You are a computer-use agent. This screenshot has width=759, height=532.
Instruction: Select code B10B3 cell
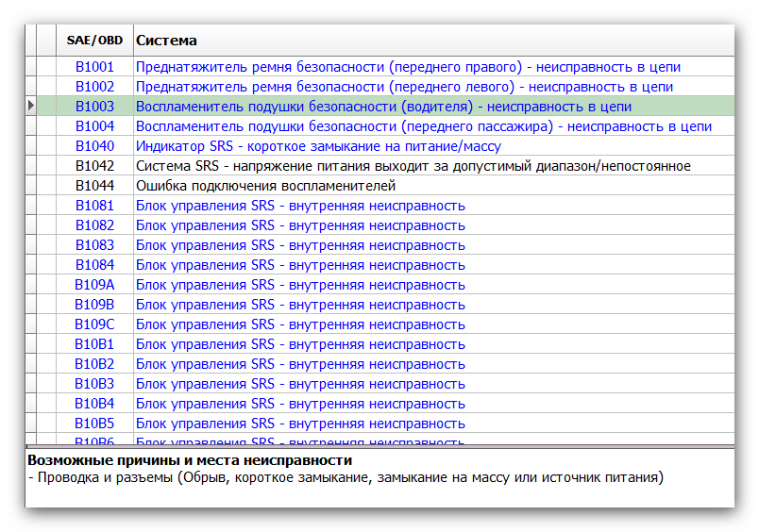[94, 384]
